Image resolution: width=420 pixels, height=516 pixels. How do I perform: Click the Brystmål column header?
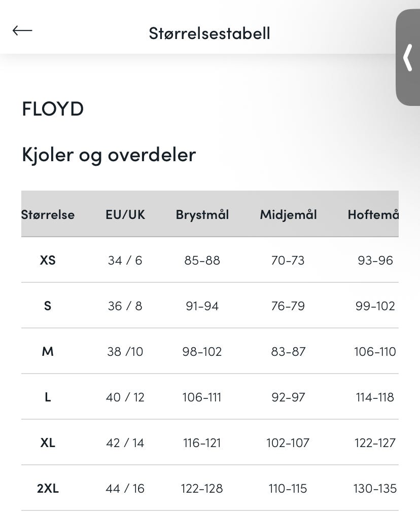pyautogui.click(x=202, y=214)
